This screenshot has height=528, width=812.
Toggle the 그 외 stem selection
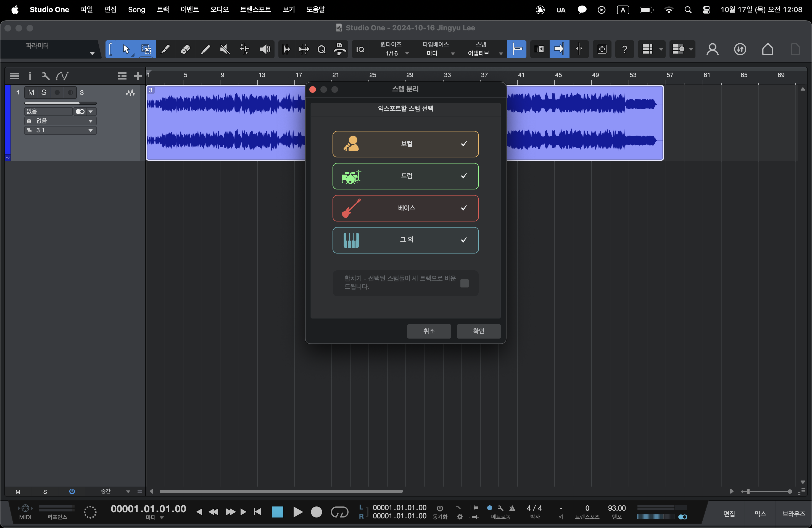[x=405, y=240]
